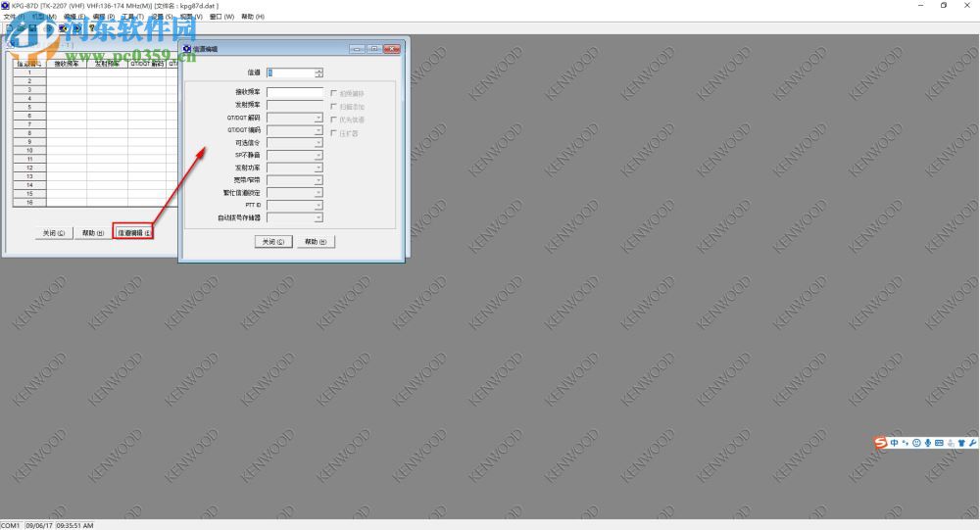Open the 视图(V) menu
This screenshot has width=980, height=530.
pos(191,17)
